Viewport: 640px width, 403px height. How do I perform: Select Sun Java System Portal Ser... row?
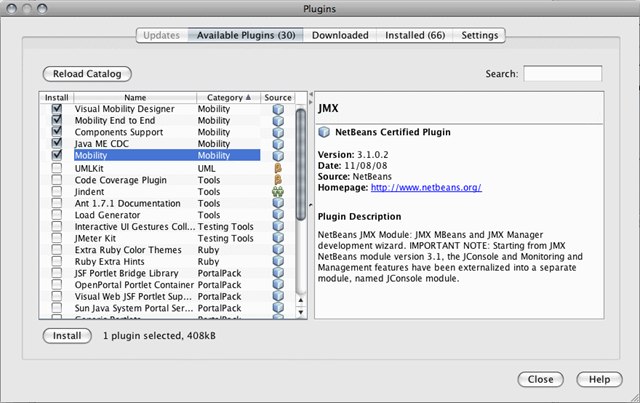click(167, 308)
